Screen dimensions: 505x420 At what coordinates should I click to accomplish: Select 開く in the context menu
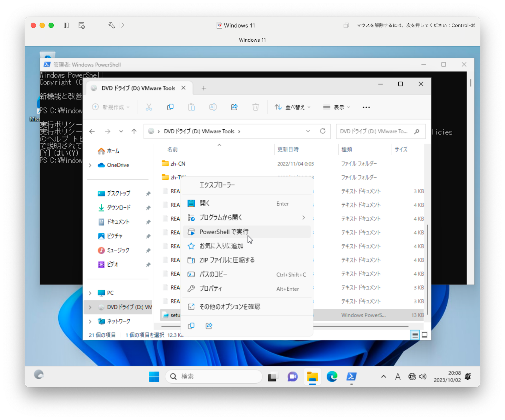(247, 203)
